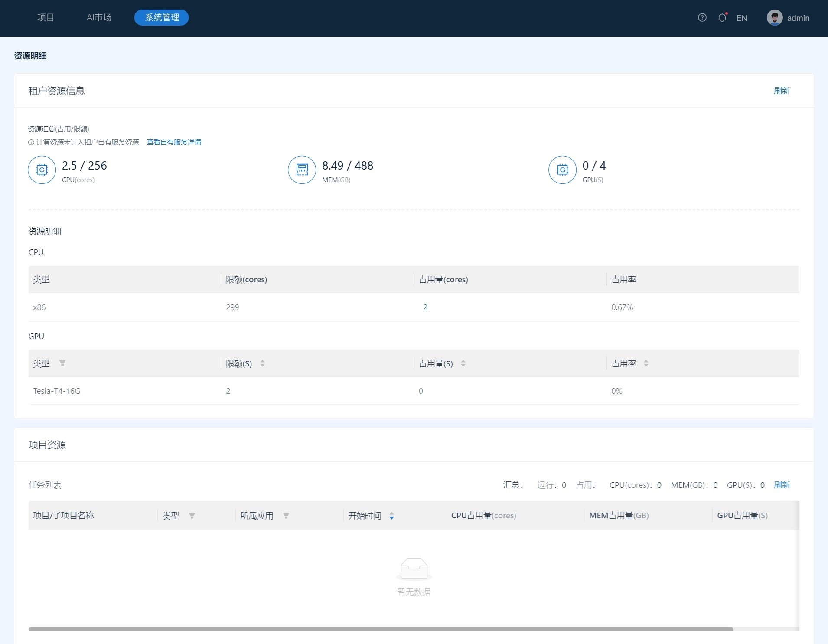The height and width of the screenshot is (644, 828).
Task: Refresh the 租户资源信息 panel
Action: [x=782, y=91]
